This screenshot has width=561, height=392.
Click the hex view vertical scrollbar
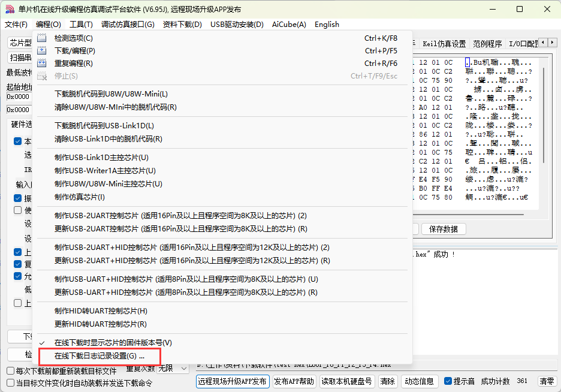pyautogui.click(x=544, y=114)
